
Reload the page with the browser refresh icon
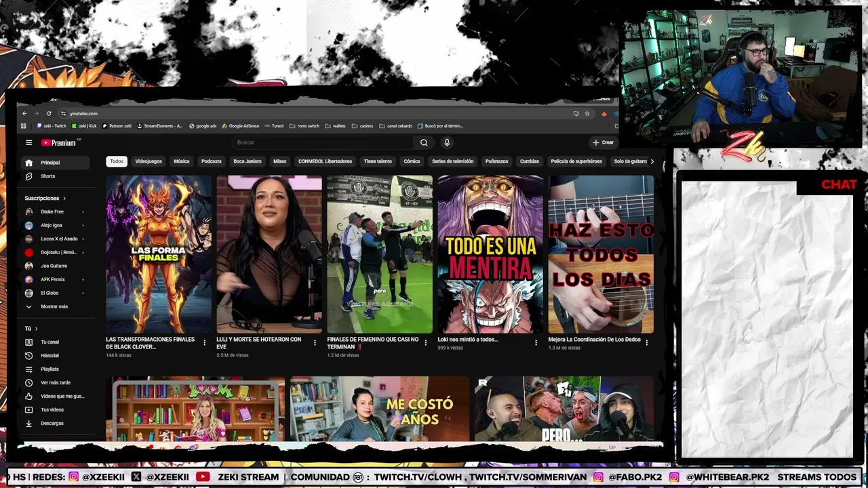tap(48, 113)
